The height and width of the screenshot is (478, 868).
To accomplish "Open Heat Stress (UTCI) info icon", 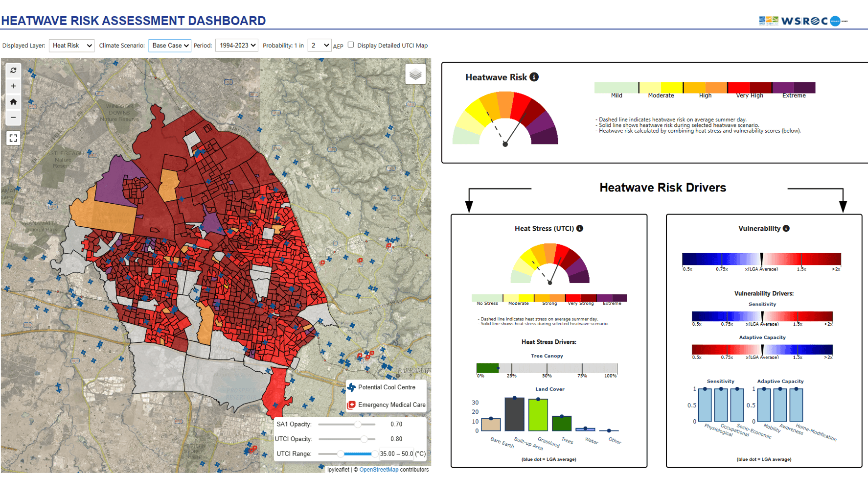I will (580, 228).
